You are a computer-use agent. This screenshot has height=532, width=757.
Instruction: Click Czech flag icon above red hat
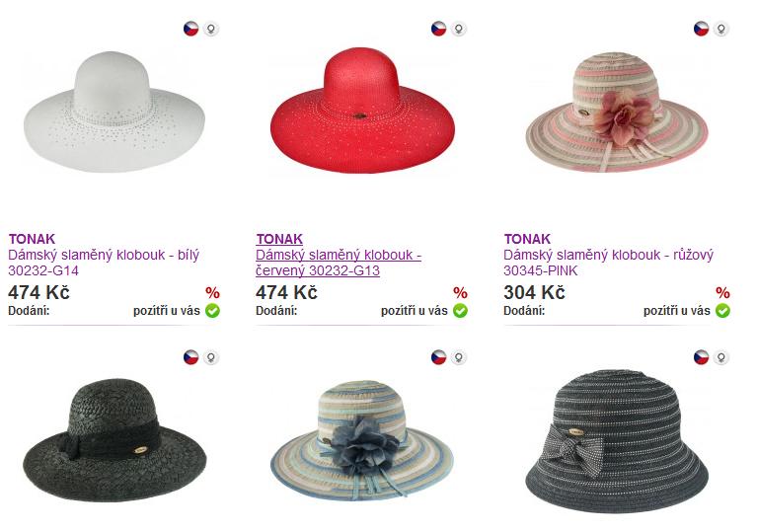click(x=439, y=29)
